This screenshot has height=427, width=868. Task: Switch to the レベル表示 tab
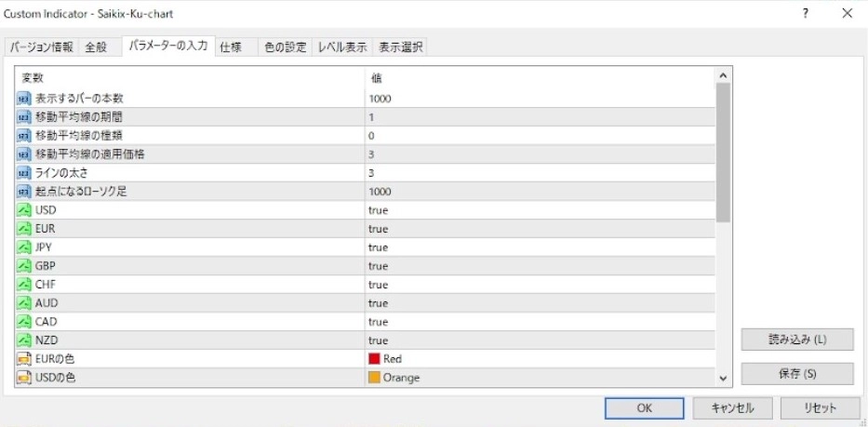tap(342, 47)
